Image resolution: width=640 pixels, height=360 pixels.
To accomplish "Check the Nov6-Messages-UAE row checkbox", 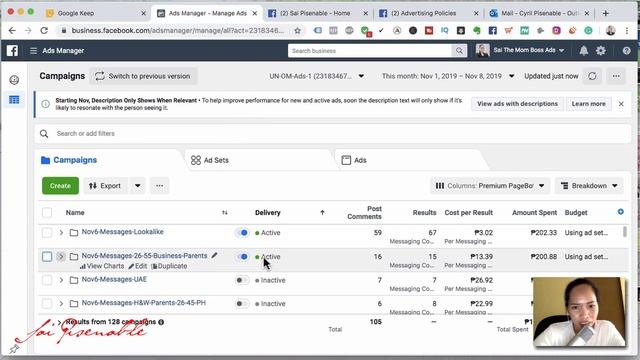I will coord(47,280).
